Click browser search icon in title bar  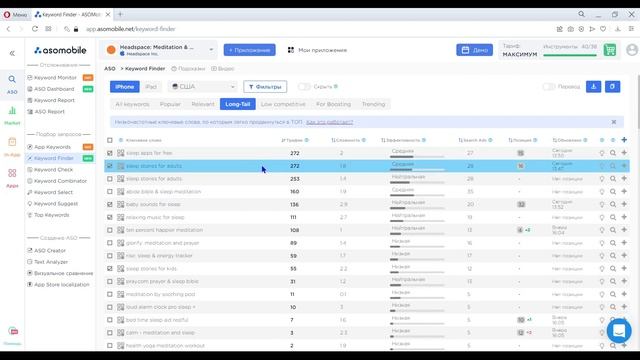(581, 14)
